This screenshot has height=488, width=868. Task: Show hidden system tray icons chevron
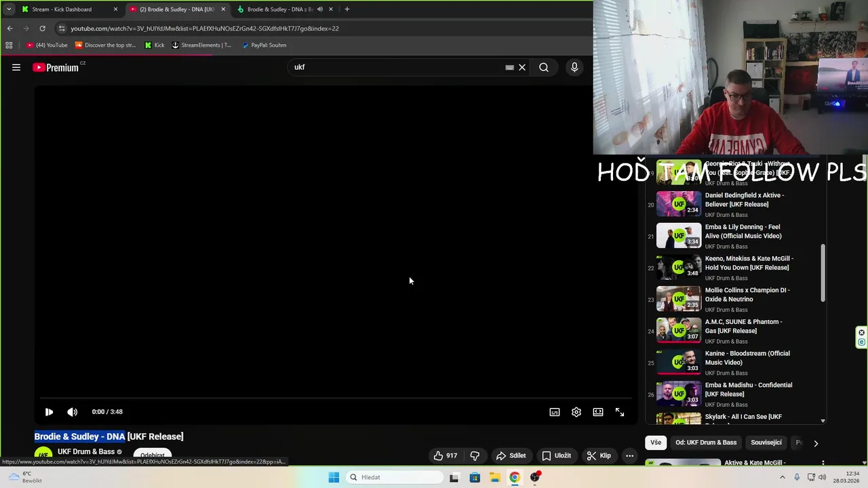[x=782, y=477]
